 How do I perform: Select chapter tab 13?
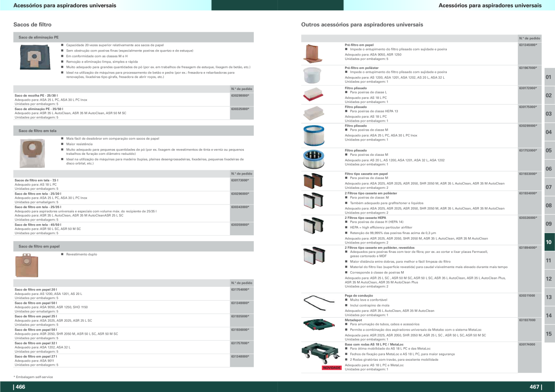click(x=549, y=297)
